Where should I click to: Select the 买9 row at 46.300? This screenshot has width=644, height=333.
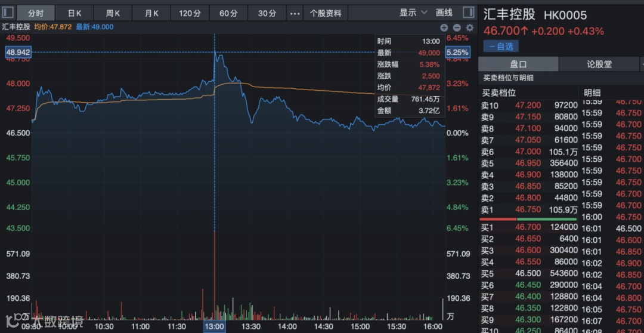point(528,319)
